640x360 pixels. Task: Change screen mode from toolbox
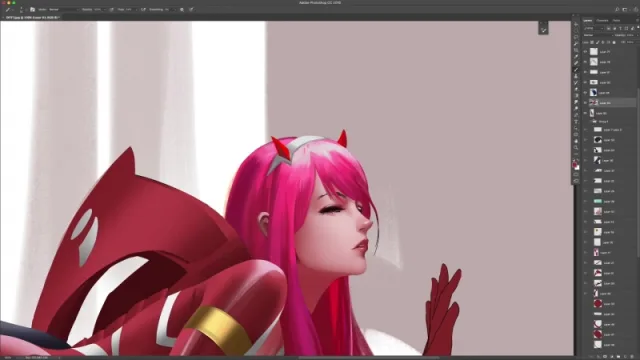(576, 181)
